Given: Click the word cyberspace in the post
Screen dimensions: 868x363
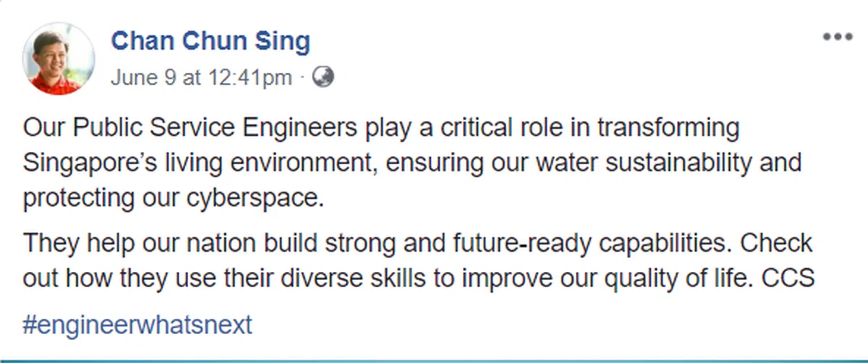Looking at the screenshot, I should click(x=257, y=198).
